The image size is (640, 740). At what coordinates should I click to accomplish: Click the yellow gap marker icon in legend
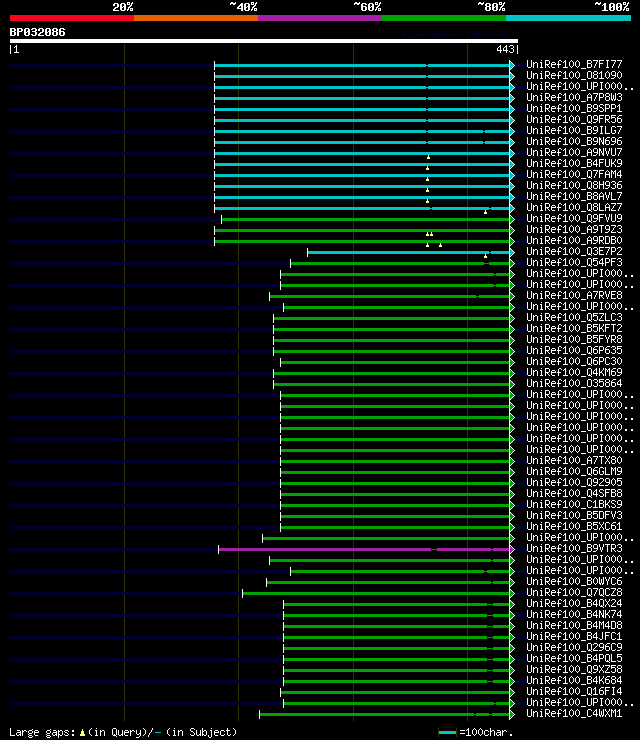point(82,732)
